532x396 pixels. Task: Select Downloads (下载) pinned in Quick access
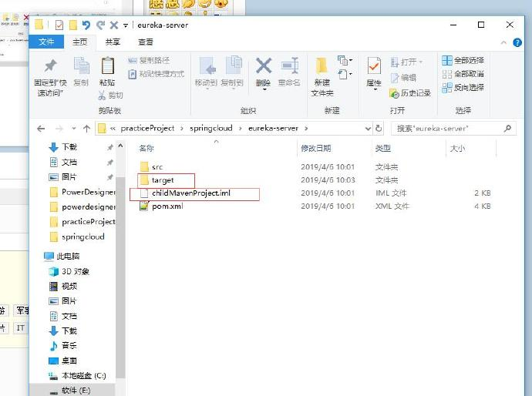pyautogui.click(x=63, y=147)
